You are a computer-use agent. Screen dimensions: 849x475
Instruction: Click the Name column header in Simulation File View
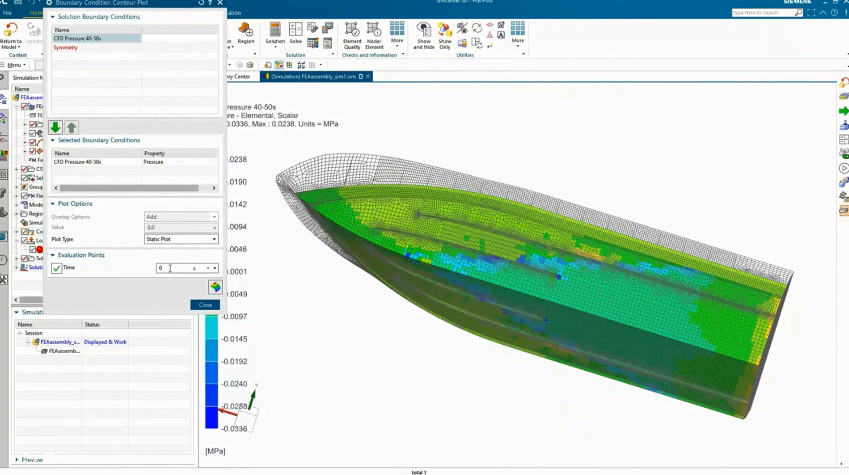click(x=48, y=324)
